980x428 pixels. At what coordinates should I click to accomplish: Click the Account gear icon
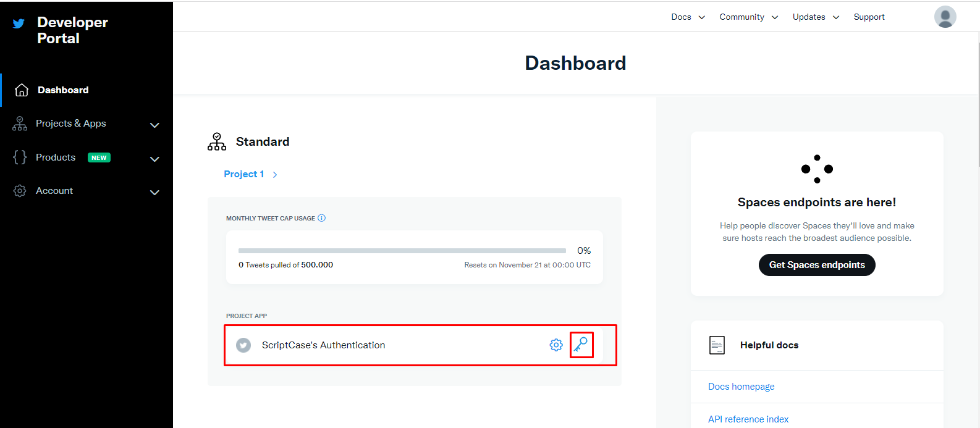(x=20, y=191)
